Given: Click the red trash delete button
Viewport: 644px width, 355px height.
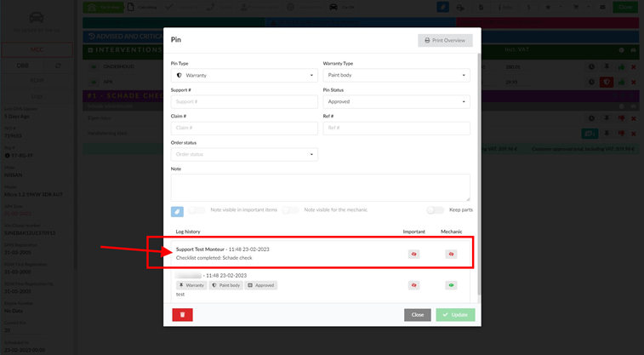Looking at the screenshot, I should [182, 314].
